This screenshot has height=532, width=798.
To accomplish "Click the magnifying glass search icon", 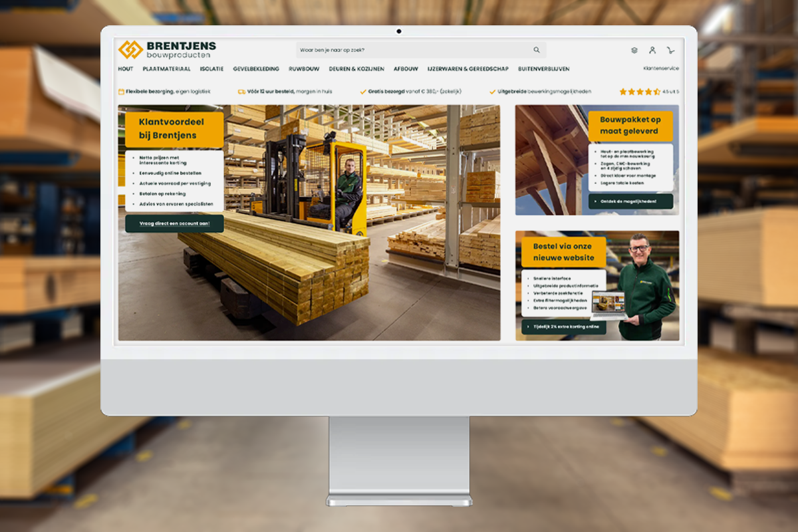I will pos(537,50).
